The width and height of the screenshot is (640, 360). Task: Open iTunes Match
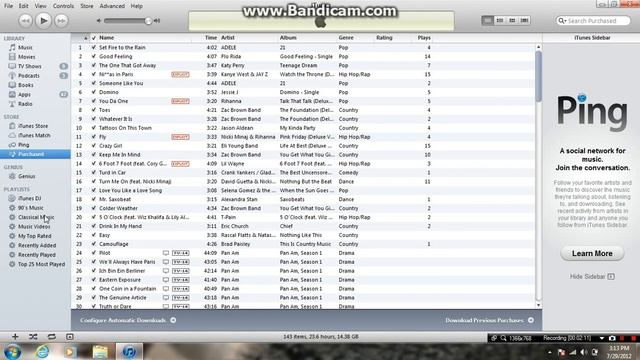click(34, 135)
